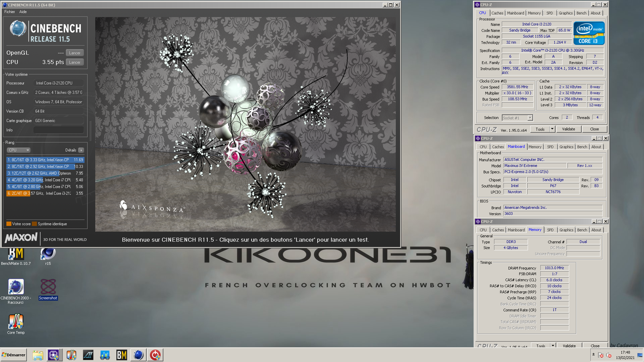Click the DRAM Frequency 1013.0 MHz value
This screenshot has width=644, height=362.
(x=554, y=268)
